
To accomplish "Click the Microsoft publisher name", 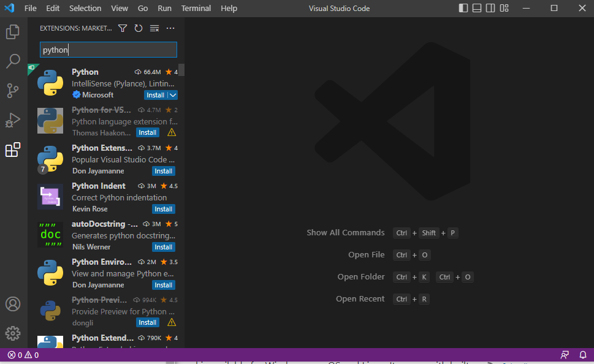I will 97,95.
